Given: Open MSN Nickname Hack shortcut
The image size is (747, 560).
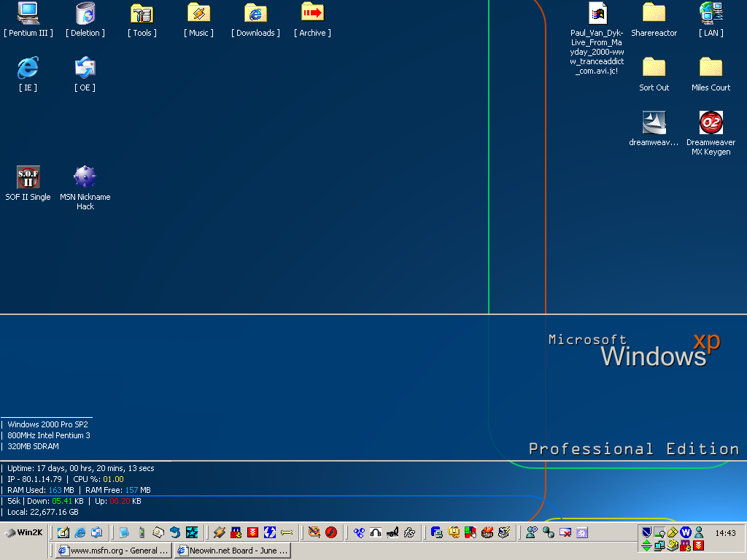Looking at the screenshot, I should [85, 177].
